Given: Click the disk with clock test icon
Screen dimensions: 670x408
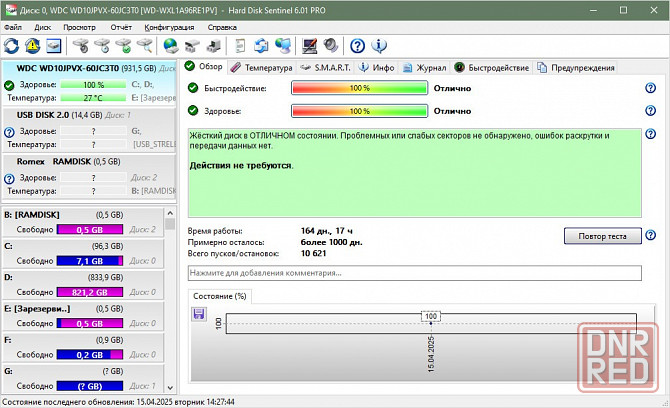Looking at the screenshot, I should click(102, 46).
